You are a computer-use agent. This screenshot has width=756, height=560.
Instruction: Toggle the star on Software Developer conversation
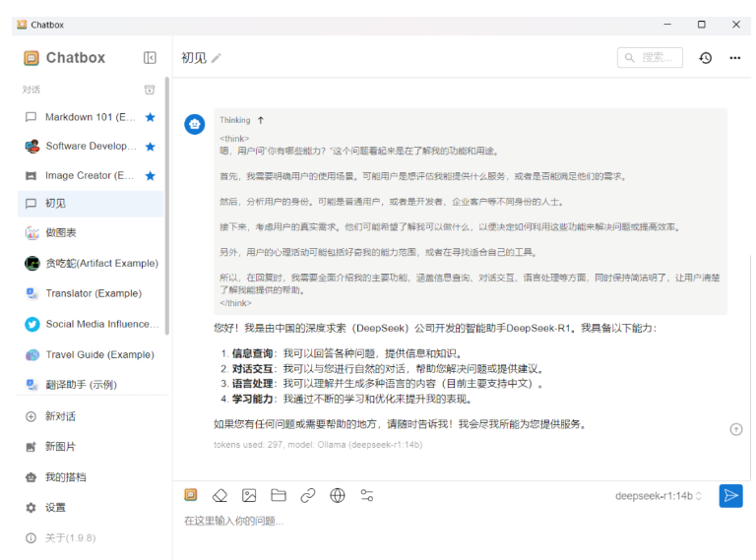pyautogui.click(x=151, y=147)
